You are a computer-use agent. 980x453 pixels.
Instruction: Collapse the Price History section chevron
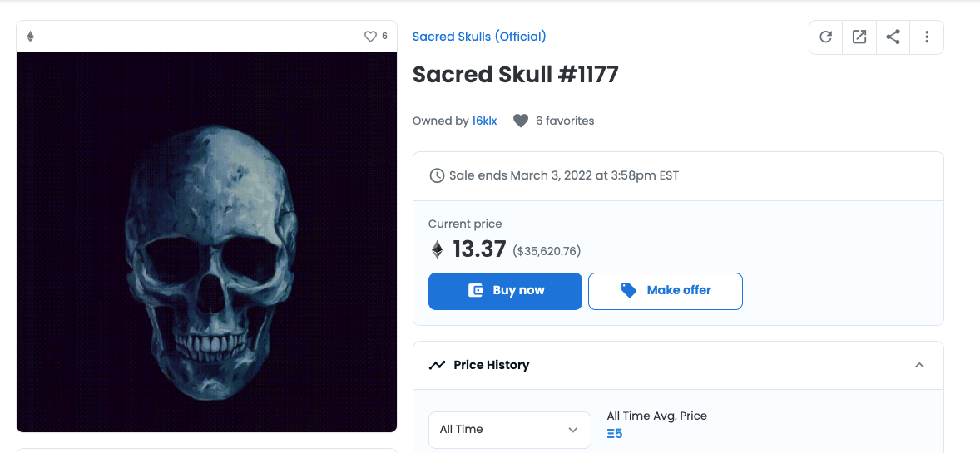919,365
